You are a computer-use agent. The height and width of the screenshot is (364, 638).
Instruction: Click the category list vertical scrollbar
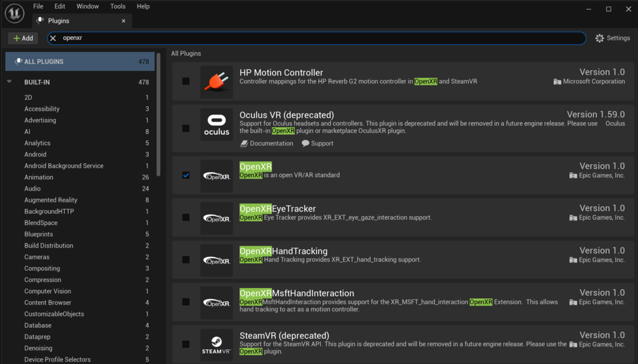click(x=158, y=114)
